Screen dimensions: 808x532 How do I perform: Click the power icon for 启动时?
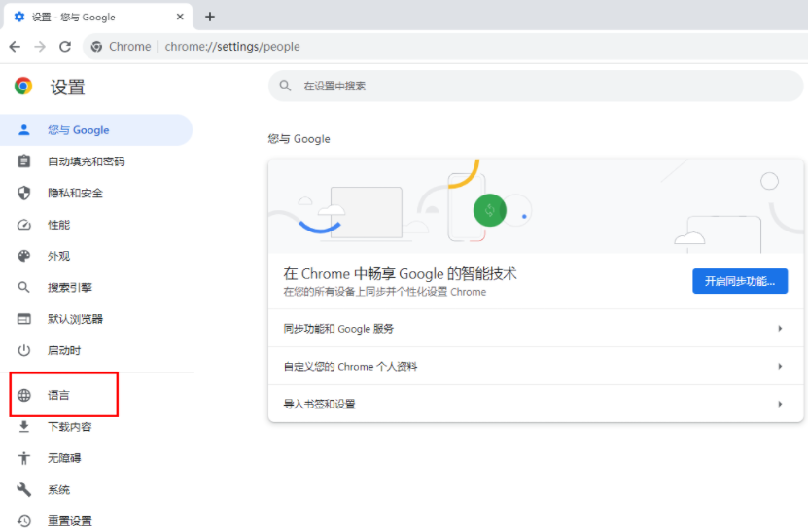[x=23, y=350]
